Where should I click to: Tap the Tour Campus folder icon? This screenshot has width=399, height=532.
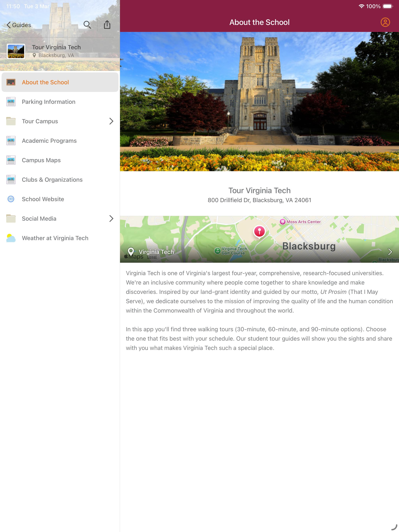coord(11,121)
